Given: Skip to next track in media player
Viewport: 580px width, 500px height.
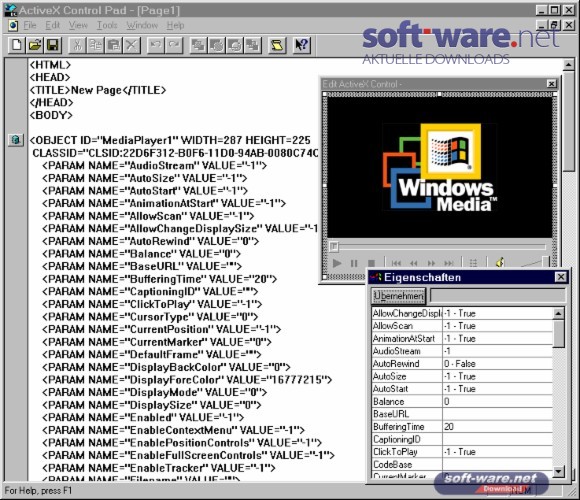Looking at the screenshot, I should click(x=449, y=263).
